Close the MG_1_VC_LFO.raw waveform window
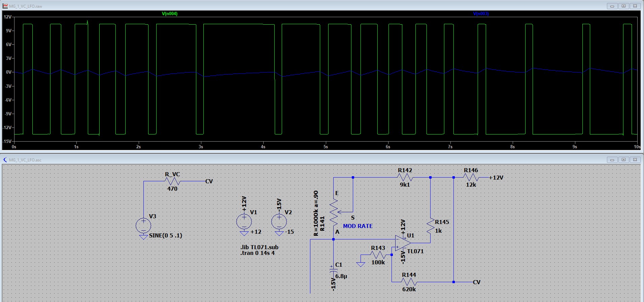 635,6
